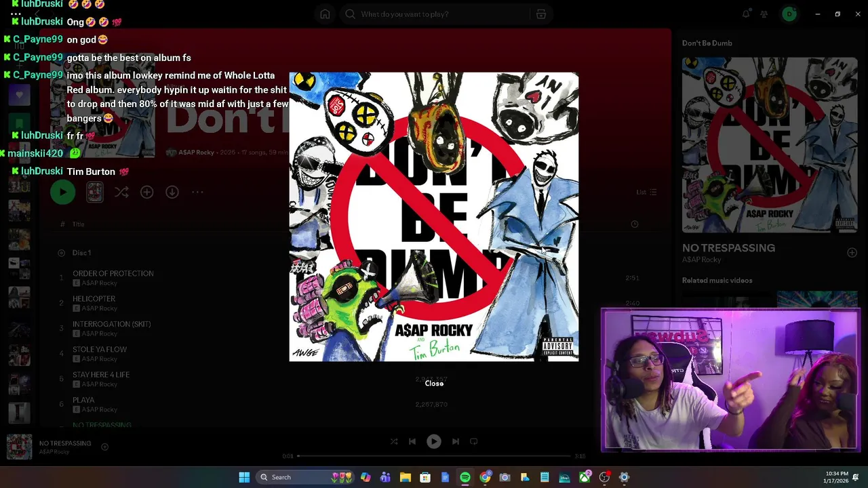
Task: Open Notepad from taskbar
Action: coord(545,477)
